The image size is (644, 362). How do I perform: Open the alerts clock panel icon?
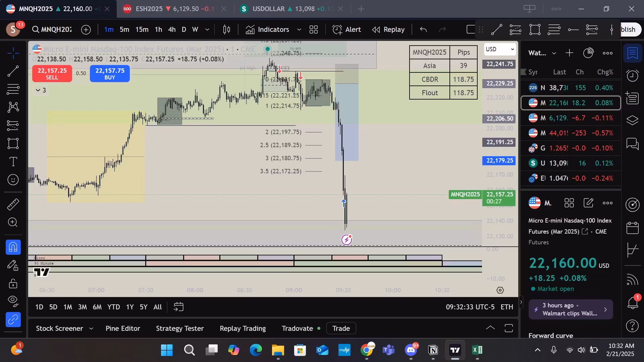point(632,75)
